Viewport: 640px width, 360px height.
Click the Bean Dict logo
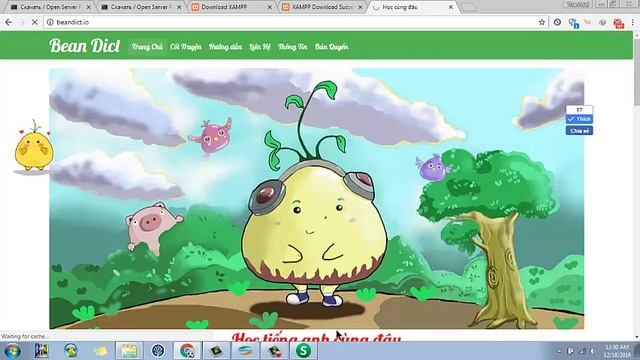tap(85, 46)
